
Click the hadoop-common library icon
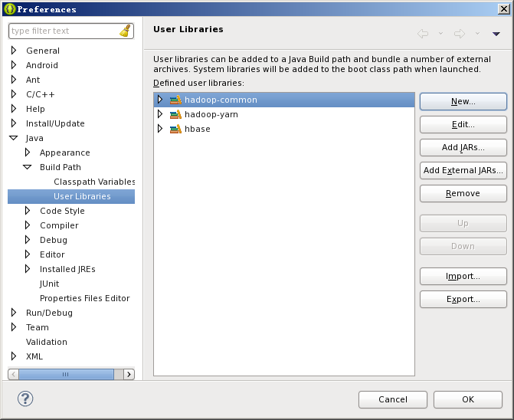tap(175, 100)
